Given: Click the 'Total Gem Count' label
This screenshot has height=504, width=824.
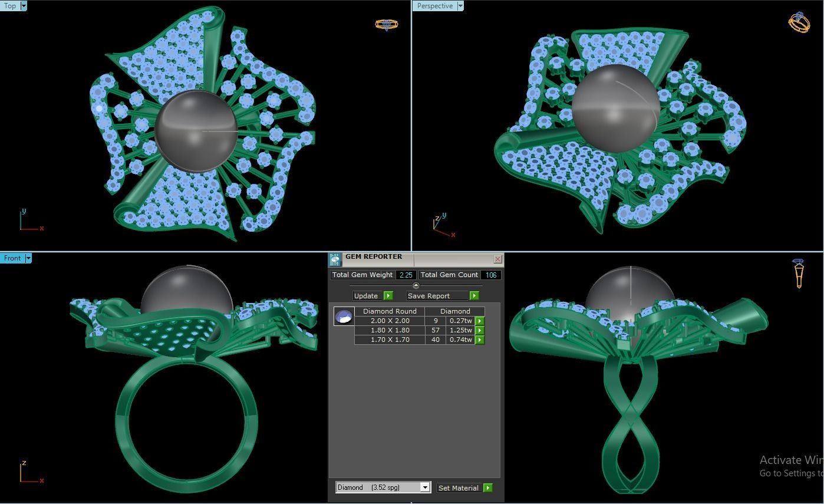Looking at the screenshot, I should 449,275.
